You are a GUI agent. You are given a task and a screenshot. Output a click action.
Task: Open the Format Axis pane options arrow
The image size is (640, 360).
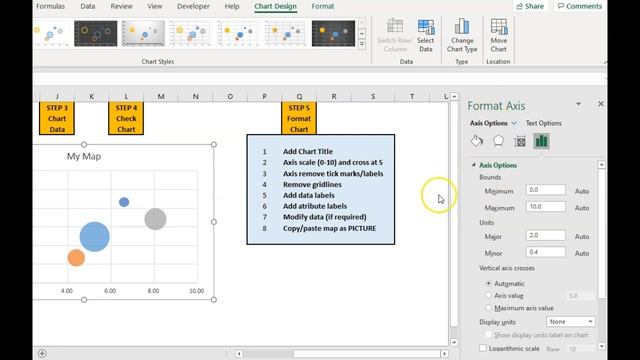578,104
